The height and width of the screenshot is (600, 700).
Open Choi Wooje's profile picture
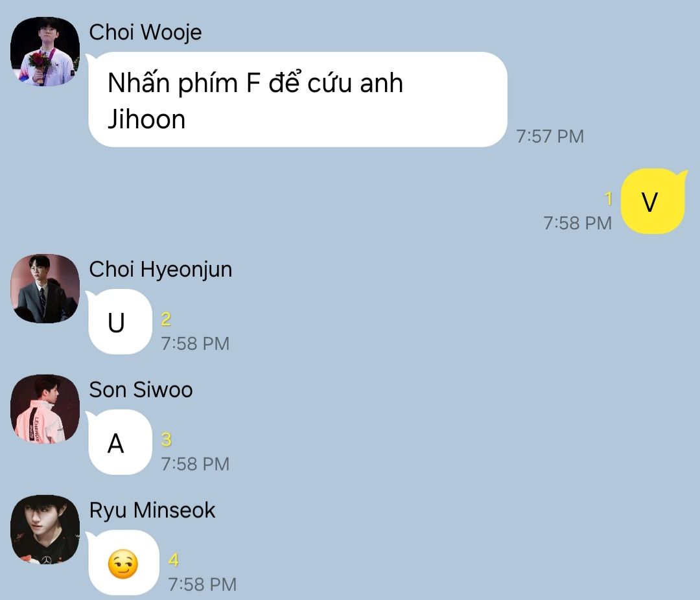click(45, 51)
